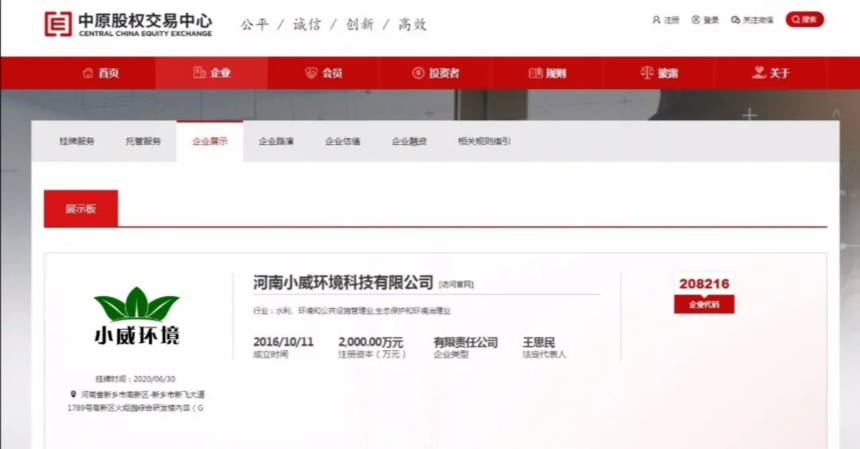This screenshot has width=860, height=449.
Task: Click the 小威环境 company logo thumbnail
Action: (x=137, y=316)
